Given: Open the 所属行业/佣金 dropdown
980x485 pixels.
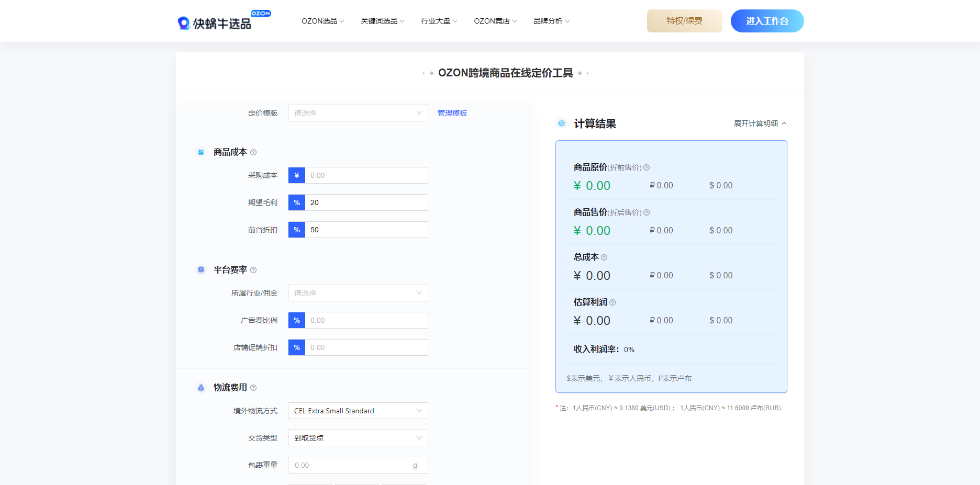Looking at the screenshot, I should 358,293.
